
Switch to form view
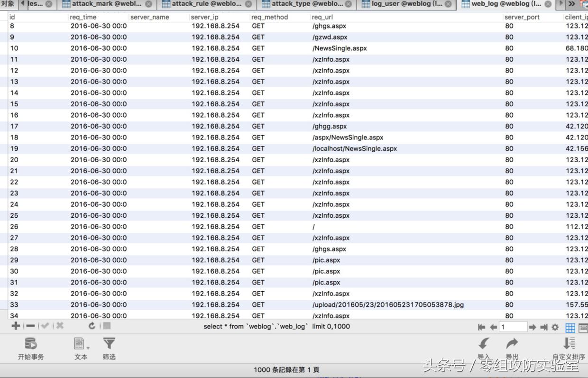pos(583,327)
